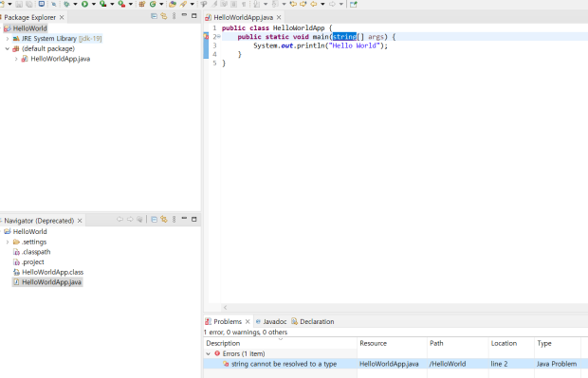Screen dimensions: 588x378
Task: Run the program with the green Run button
Action: (84, 4)
